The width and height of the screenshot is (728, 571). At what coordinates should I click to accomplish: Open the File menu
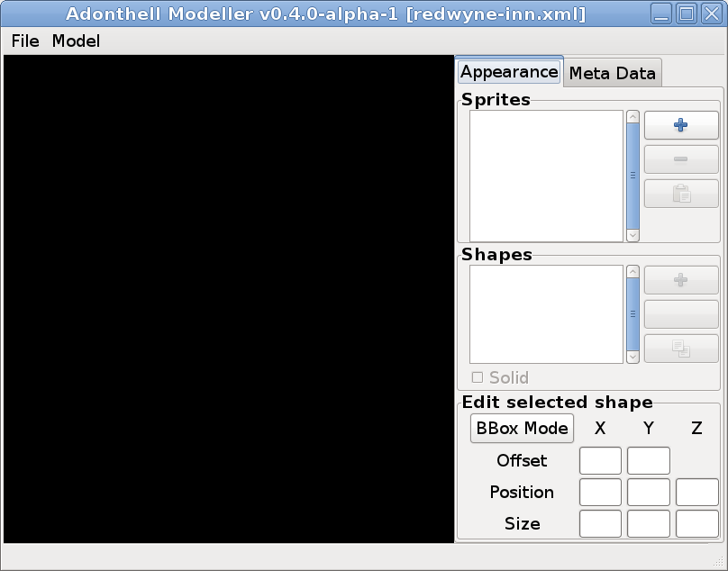[x=25, y=41]
